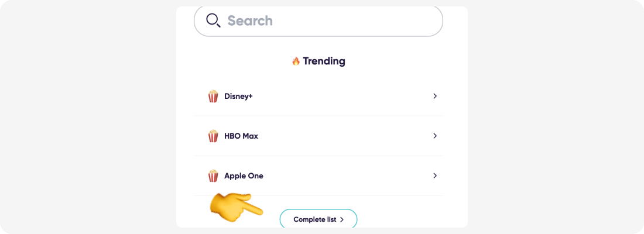Click the arrow inside Complete list button
This screenshot has width=644, height=234.
(342, 220)
